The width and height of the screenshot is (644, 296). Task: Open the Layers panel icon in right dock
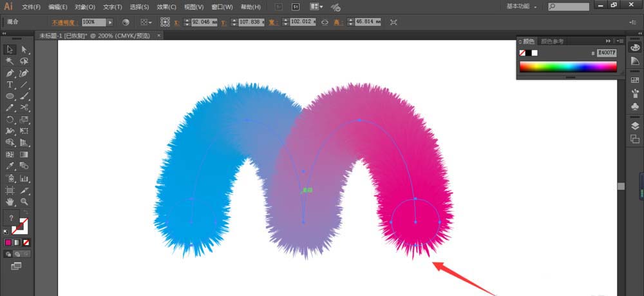pyautogui.click(x=634, y=126)
